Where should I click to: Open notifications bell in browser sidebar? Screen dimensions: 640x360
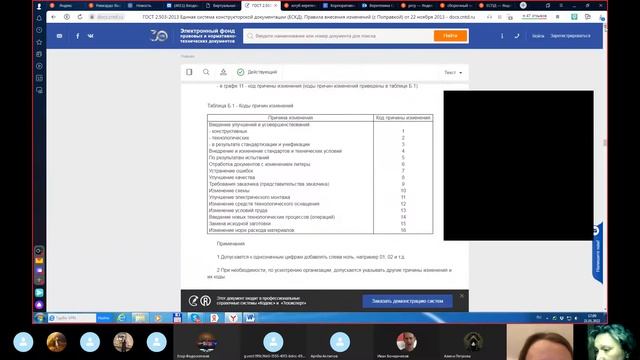(x=39, y=18)
